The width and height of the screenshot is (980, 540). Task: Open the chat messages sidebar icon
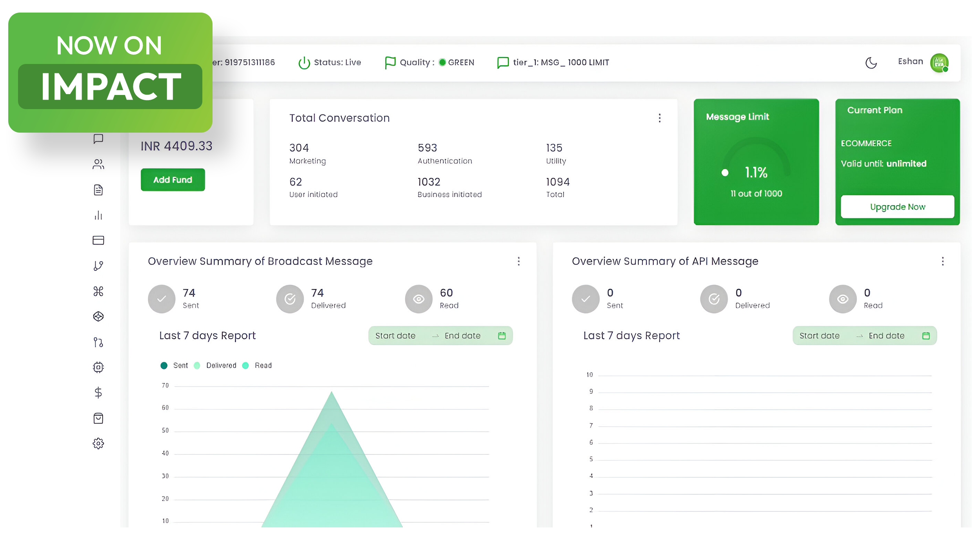(x=98, y=139)
